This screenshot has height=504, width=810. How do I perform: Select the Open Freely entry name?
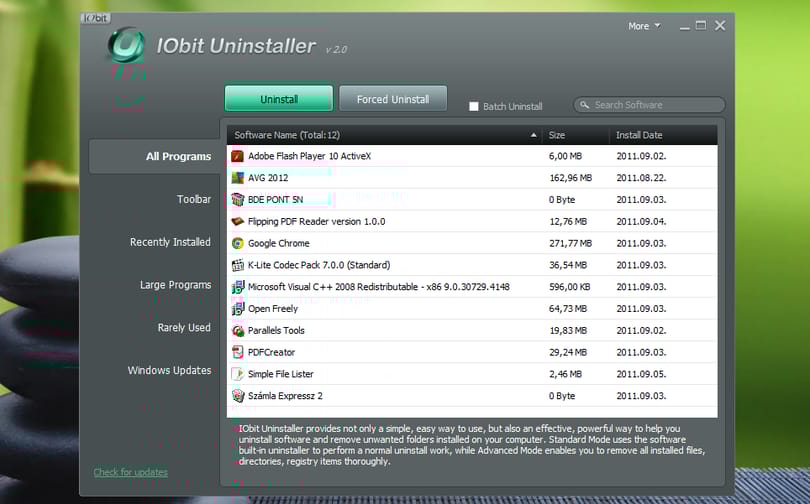click(x=273, y=309)
